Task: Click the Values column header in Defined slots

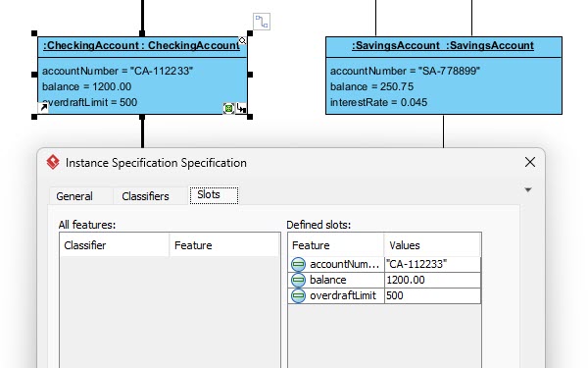Action: point(432,245)
